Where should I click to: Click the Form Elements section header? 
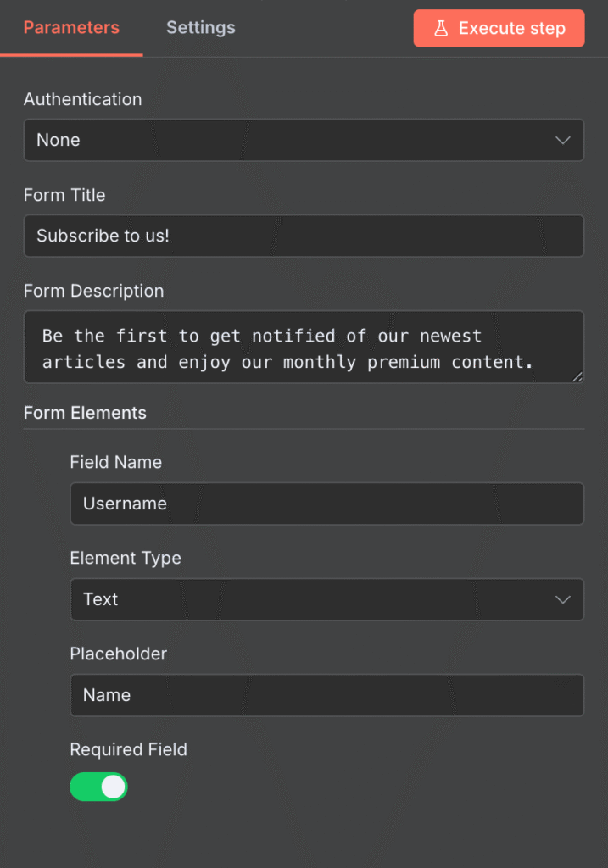[84, 413]
